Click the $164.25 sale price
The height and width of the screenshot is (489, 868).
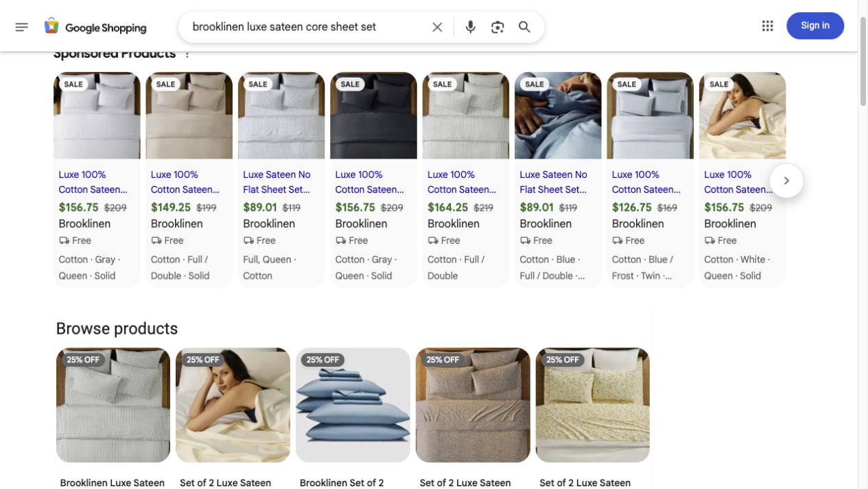click(x=447, y=207)
